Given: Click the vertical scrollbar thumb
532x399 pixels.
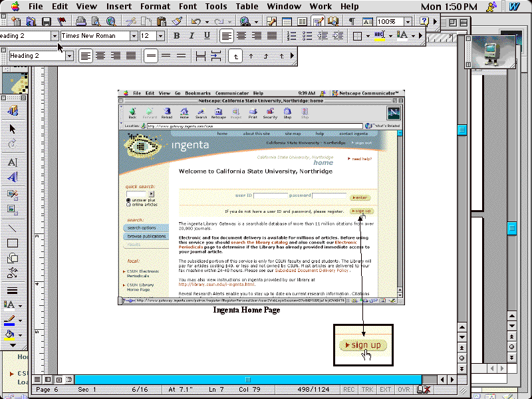Looking at the screenshot, I should (x=462, y=130).
